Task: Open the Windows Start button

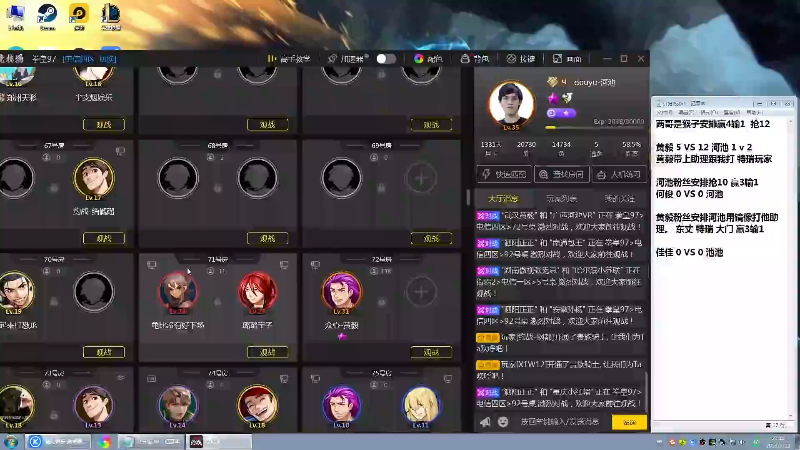Action: [x=11, y=441]
